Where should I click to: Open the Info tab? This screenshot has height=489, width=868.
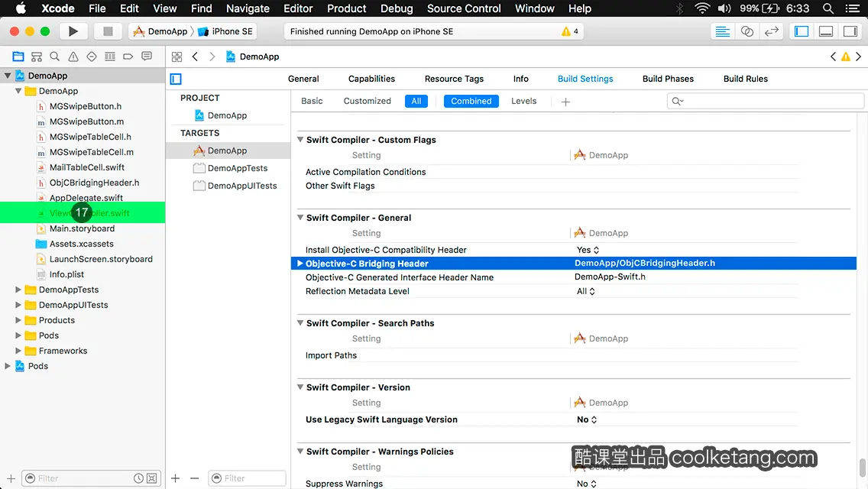pos(521,79)
